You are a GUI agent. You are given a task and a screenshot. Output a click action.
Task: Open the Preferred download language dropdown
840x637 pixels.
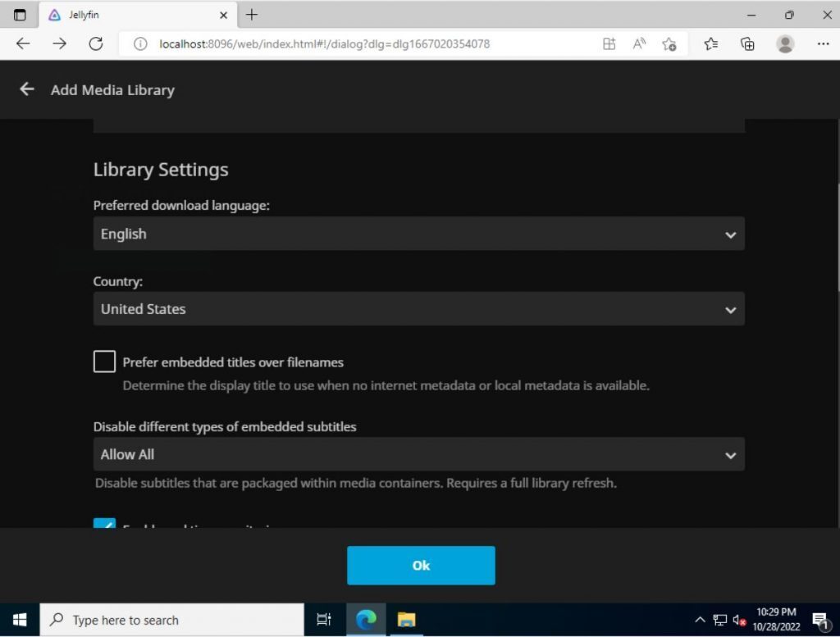[418, 234]
